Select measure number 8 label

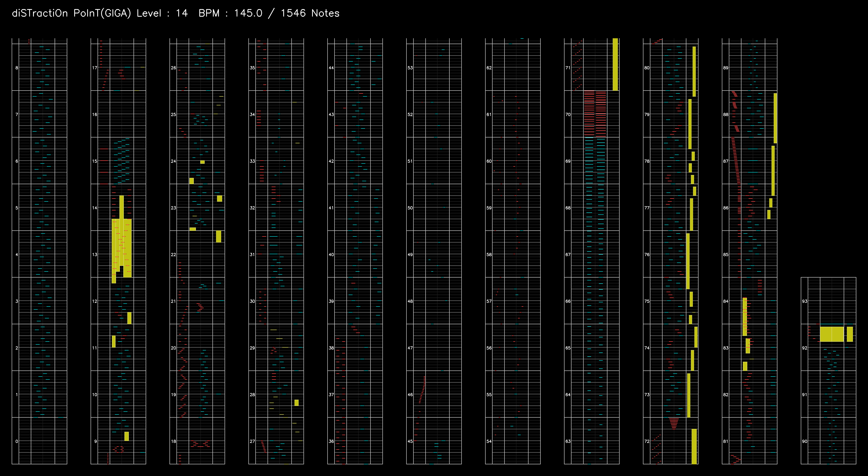click(x=17, y=68)
